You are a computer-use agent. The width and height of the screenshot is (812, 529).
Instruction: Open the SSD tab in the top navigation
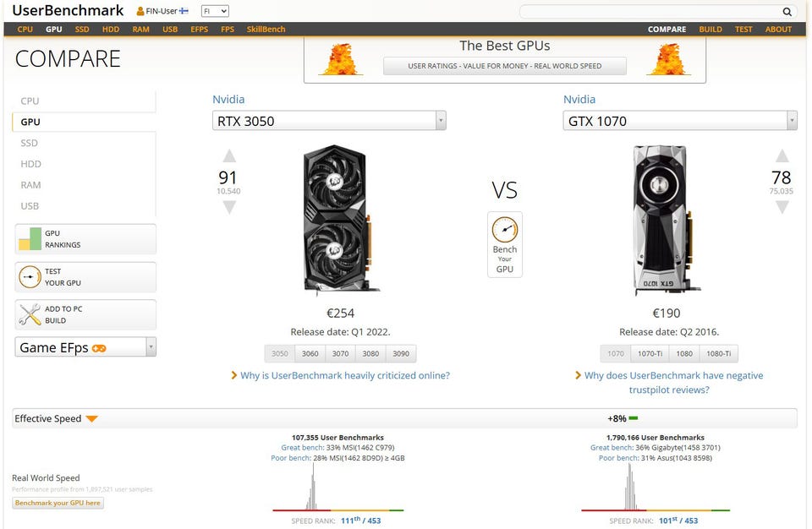[82, 29]
